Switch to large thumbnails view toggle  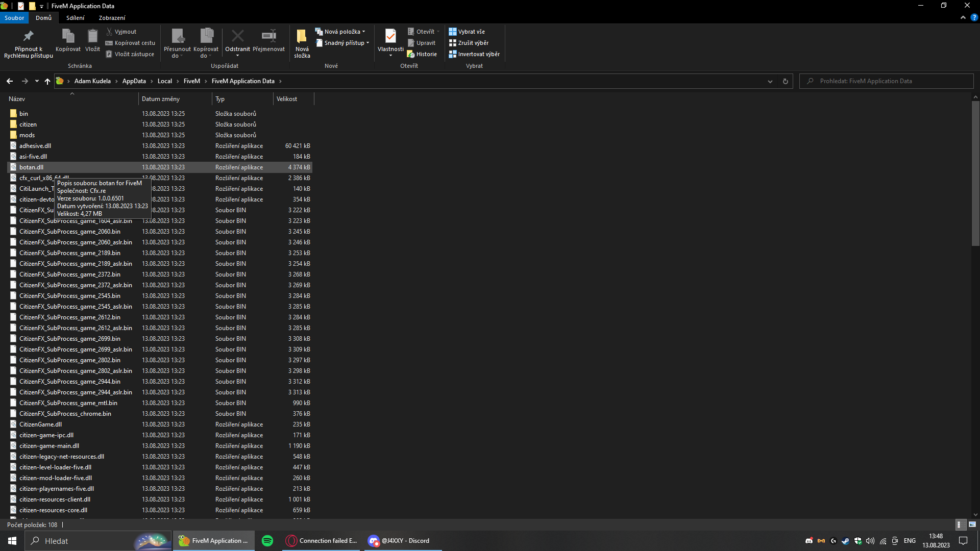[x=972, y=524]
